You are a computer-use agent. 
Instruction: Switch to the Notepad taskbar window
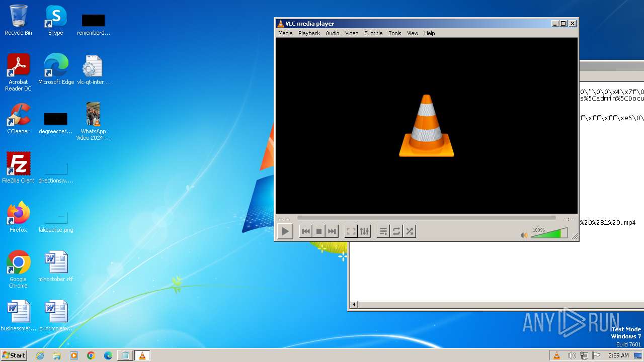pyautogui.click(x=125, y=355)
